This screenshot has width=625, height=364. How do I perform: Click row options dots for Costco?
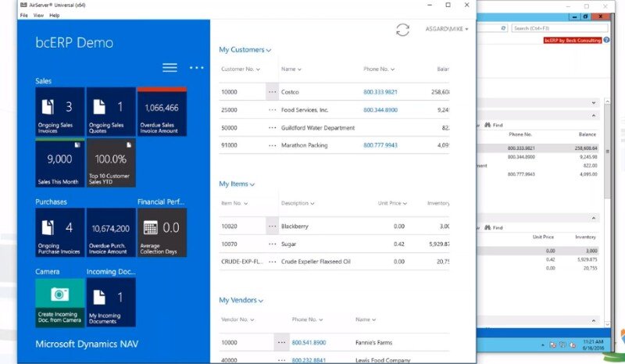coord(273,91)
